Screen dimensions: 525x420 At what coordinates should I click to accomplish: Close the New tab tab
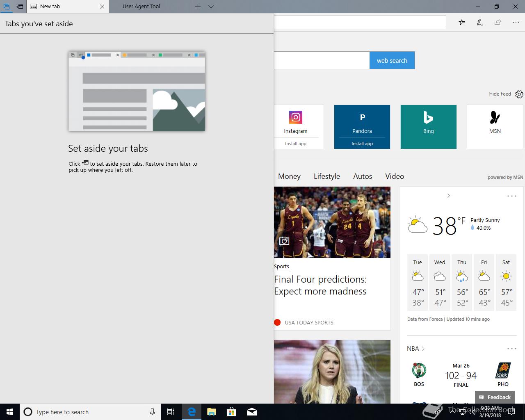point(102,7)
